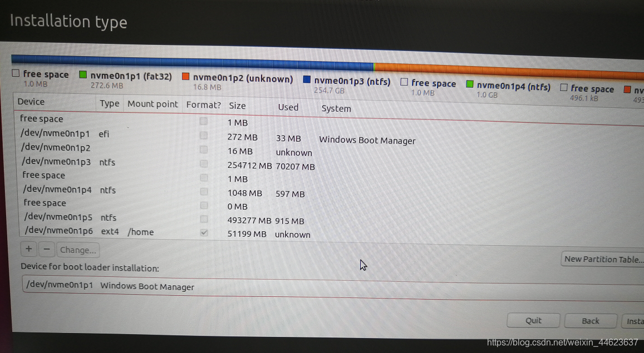Toggle format checkbox for /dev/nvme0n1p5
644x353 pixels.
tap(204, 219)
